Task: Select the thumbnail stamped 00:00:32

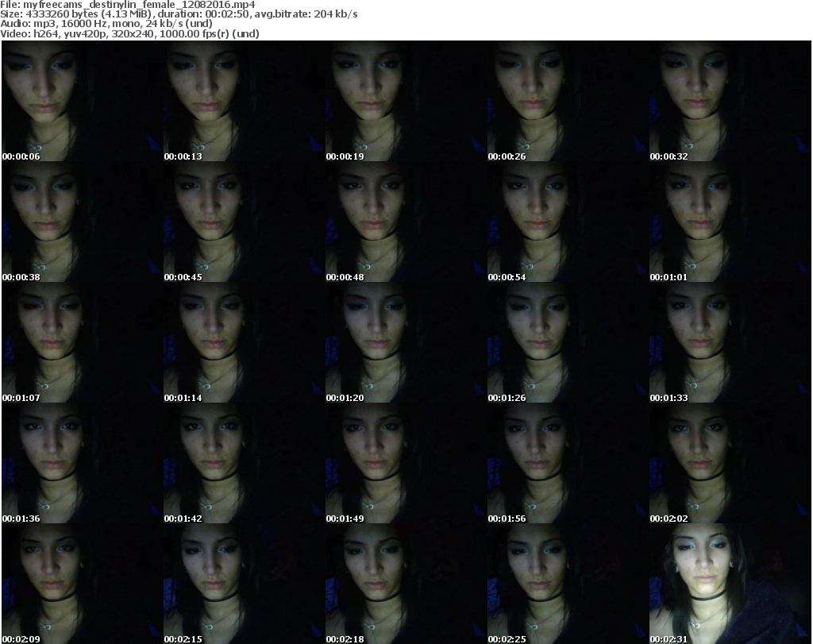Action: coord(730,101)
